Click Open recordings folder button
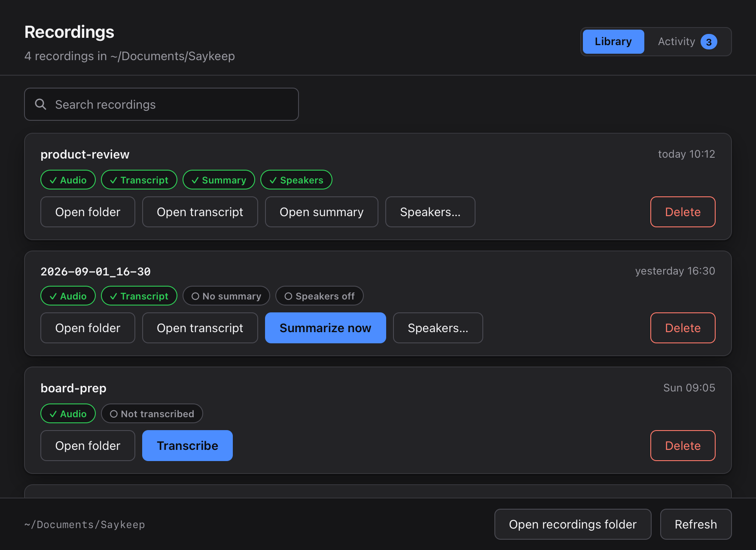The height and width of the screenshot is (550, 756). (x=573, y=524)
